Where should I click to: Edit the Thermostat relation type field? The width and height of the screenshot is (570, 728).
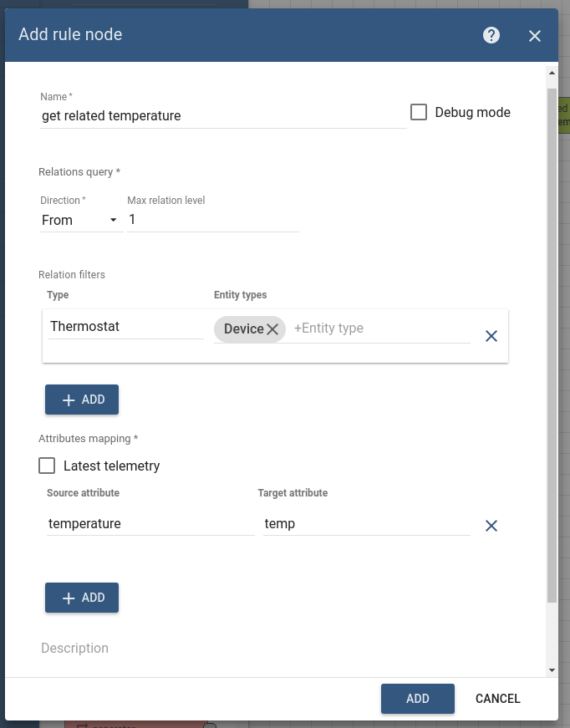(125, 327)
